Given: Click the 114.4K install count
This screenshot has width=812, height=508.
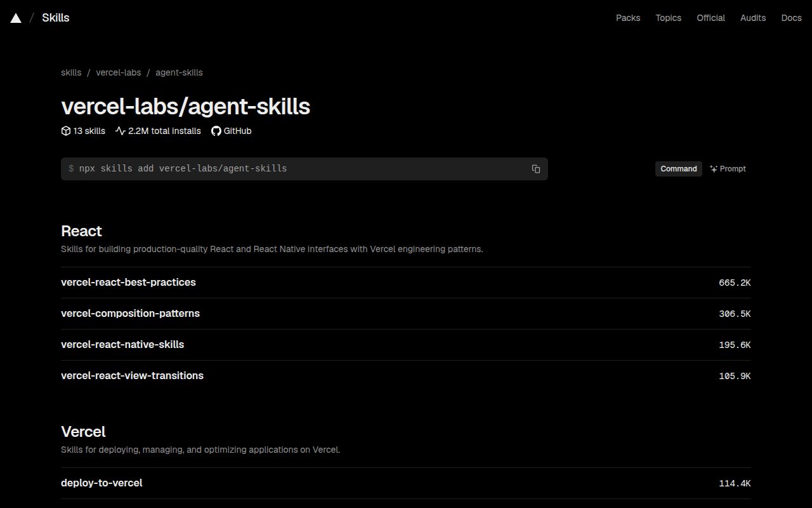Looking at the screenshot, I should click(x=735, y=483).
